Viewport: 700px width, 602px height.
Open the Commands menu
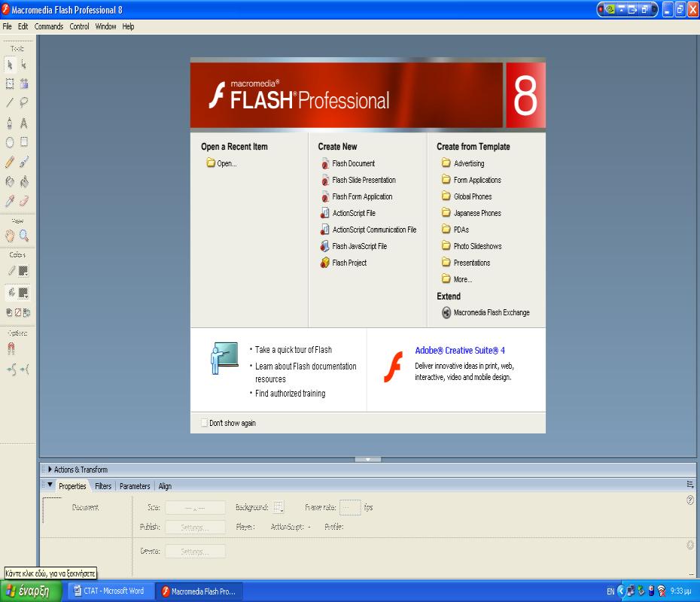49,26
